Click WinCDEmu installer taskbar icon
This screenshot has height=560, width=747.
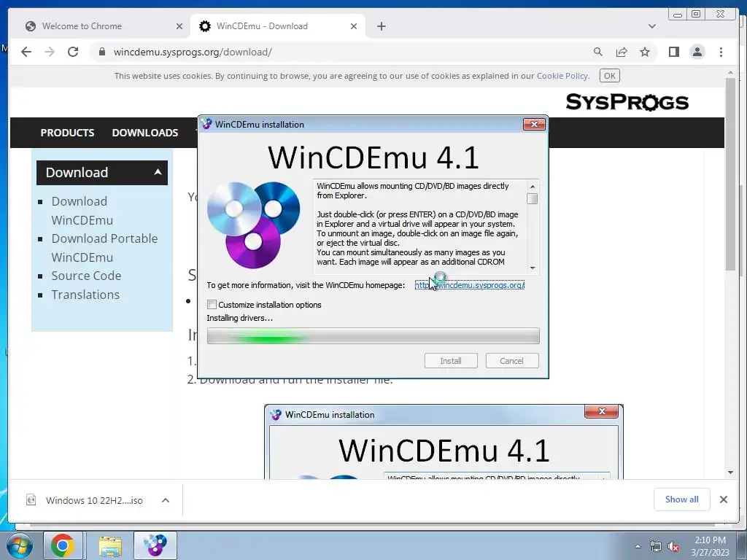tap(155, 545)
